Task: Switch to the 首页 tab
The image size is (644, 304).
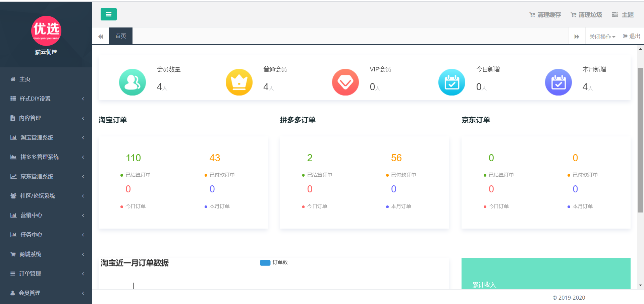Action: 120,36
